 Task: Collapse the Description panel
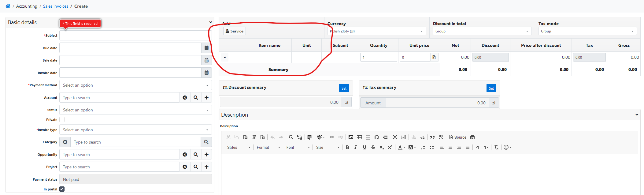[x=637, y=115]
